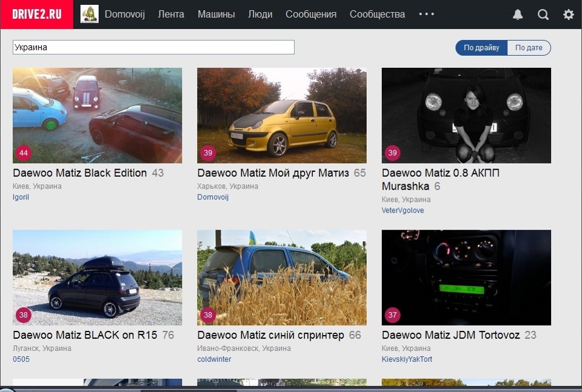Screen dimensions: 582x392
Task: Visit user KievskiyYakTort's profile
Action: coord(407,359)
